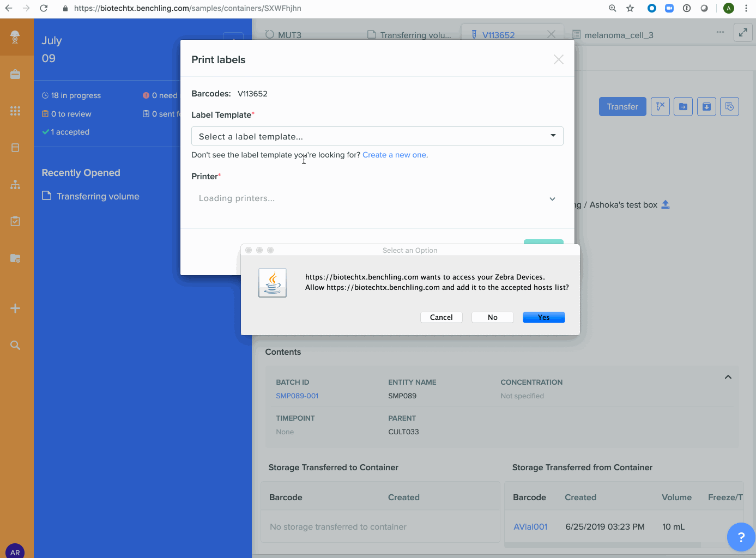The width and height of the screenshot is (756, 558).
Task: Open the applications grid icon in sidebar
Action: pos(15,111)
